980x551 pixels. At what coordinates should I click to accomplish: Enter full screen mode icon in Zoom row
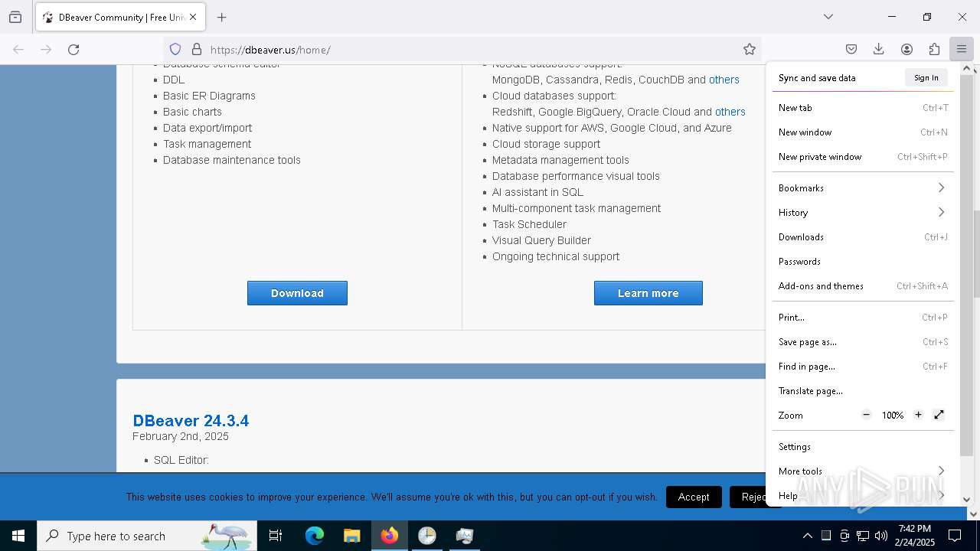click(x=939, y=415)
